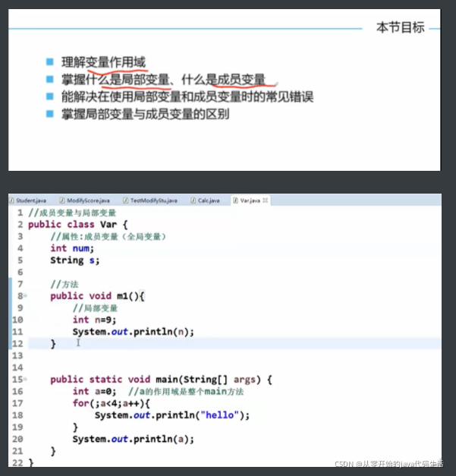
Task: Click the TestModifyStu.java file icon
Action: point(126,200)
